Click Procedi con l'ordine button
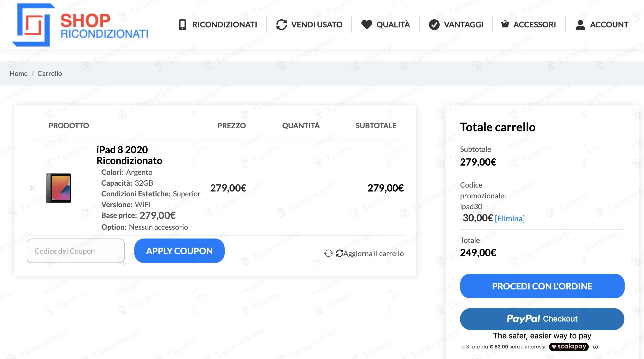Image resolution: width=644 pixels, height=359 pixels. click(542, 286)
